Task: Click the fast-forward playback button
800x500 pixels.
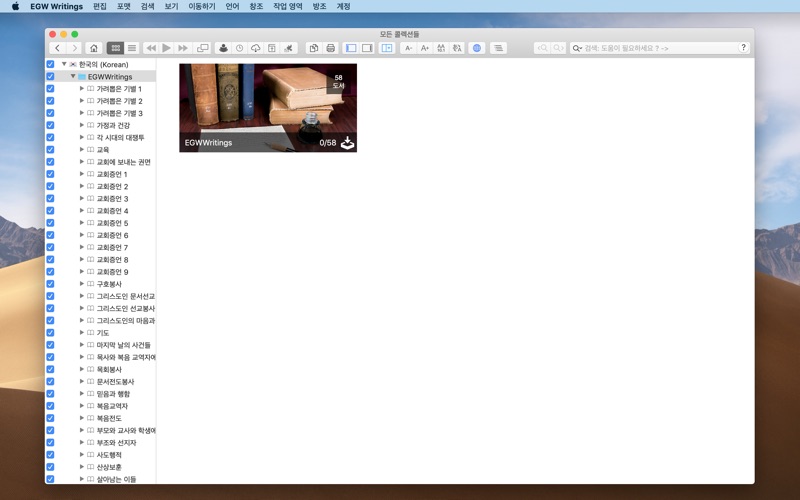Action: pos(182,48)
